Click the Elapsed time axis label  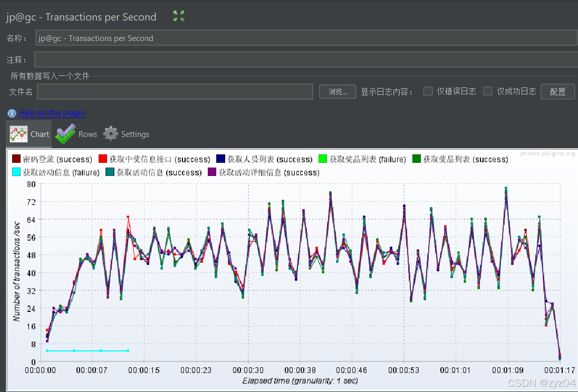tap(300, 381)
